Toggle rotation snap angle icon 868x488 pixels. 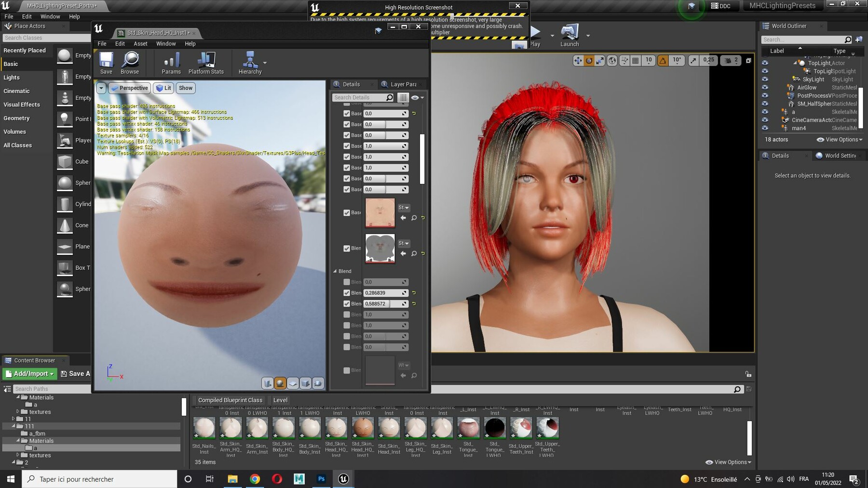point(663,60)
